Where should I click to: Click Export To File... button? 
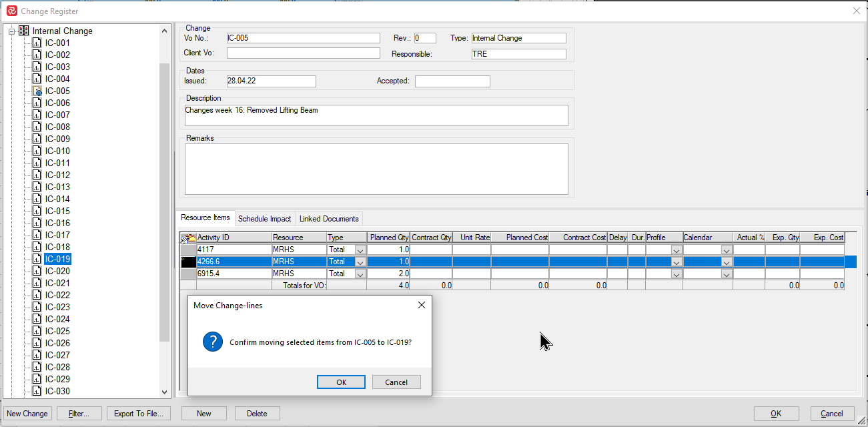139,414
